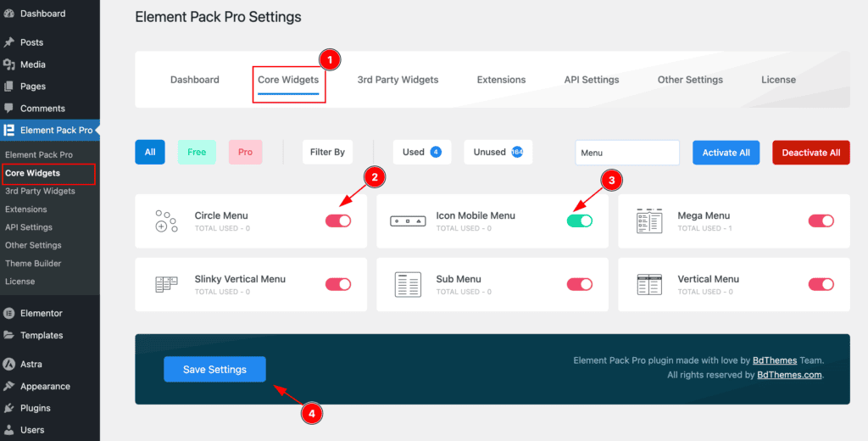Switch to the Dashboard tab

(195, 80)
